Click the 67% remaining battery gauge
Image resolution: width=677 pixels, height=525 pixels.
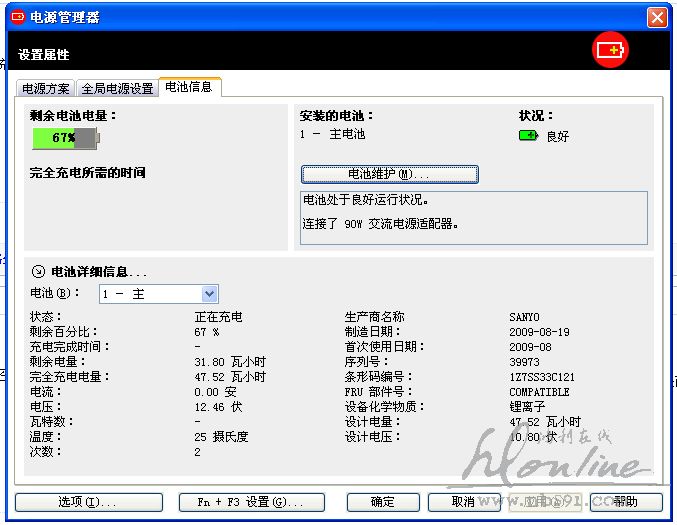[66, 138]
